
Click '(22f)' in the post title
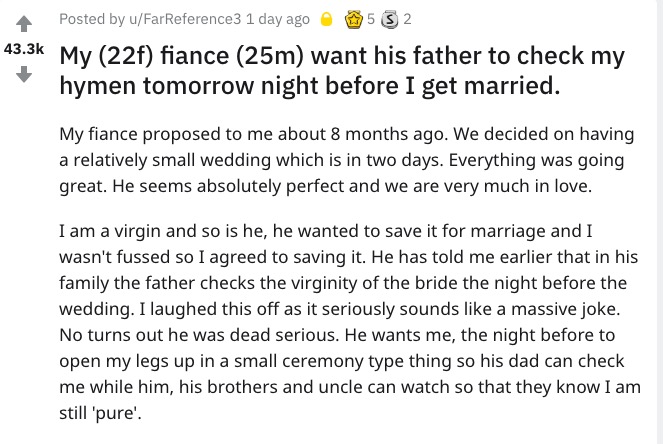click(x=125, y=56)
